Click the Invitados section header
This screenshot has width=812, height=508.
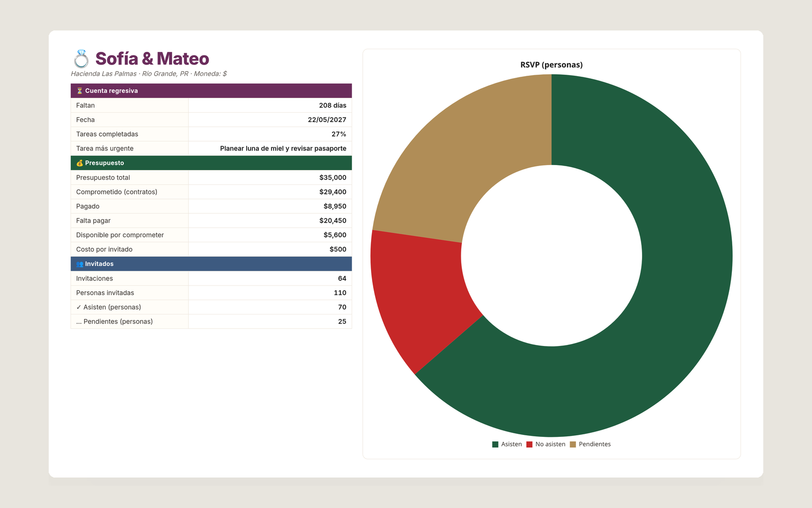point(211,264)
